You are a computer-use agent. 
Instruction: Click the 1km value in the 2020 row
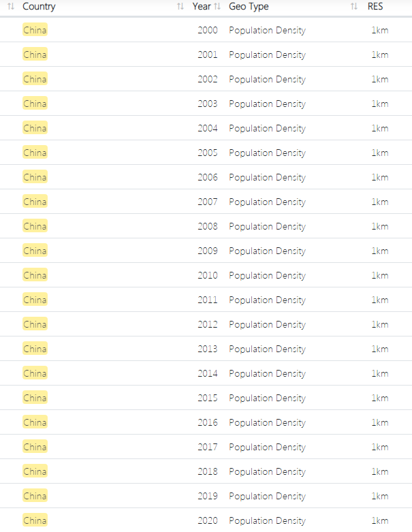click(380, 521)
